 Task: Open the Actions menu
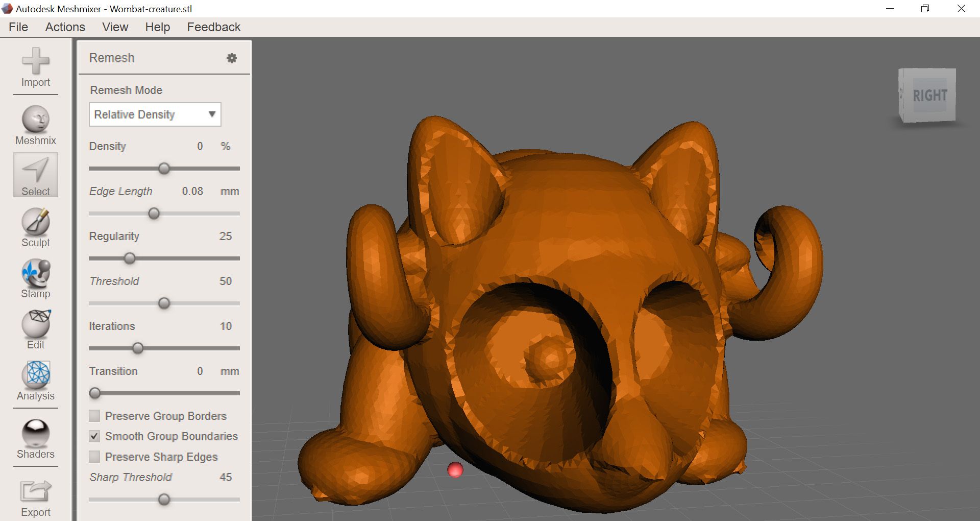(65, 27)
